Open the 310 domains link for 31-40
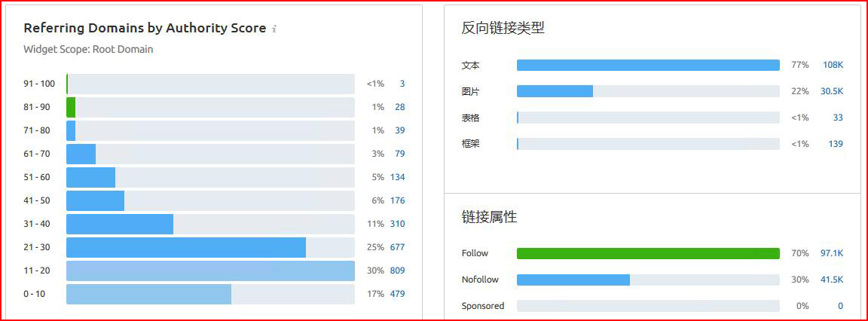The height and width of the screenshot is (321, 868). (x=397, y=224)
